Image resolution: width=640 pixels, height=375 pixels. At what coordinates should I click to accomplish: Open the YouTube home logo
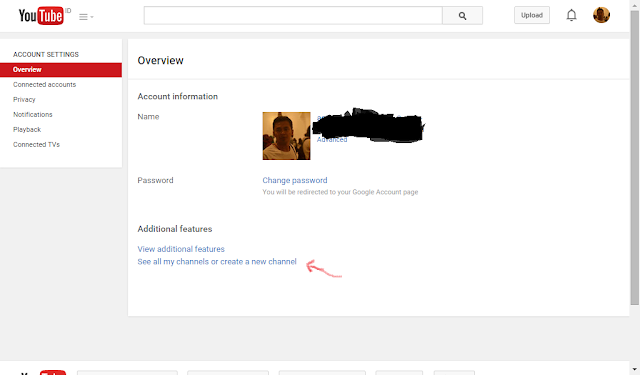click(x=41, y=16)
